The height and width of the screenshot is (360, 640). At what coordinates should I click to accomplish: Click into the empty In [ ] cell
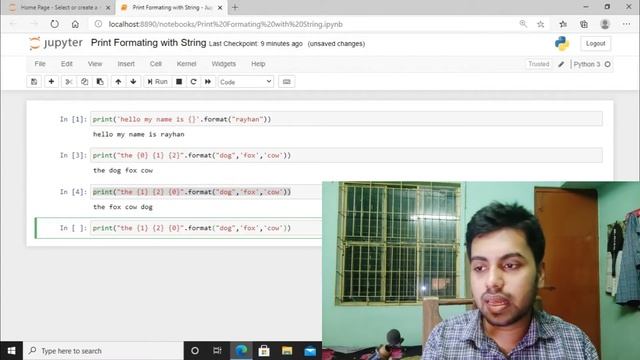pos(206,228)
